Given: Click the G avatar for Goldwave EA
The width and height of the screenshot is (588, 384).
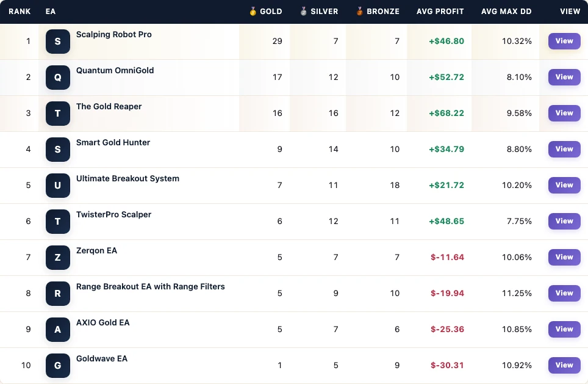Looking at the screenshot, I should (58, 366).
